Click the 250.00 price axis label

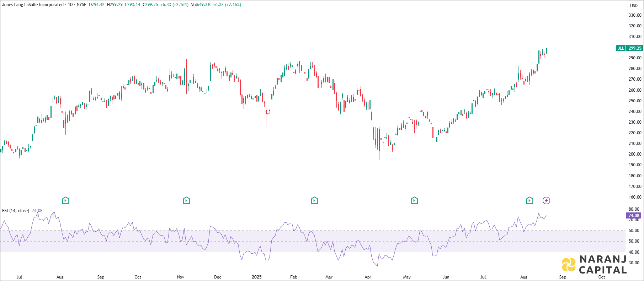pyautogui.click(x=635, y=101)
